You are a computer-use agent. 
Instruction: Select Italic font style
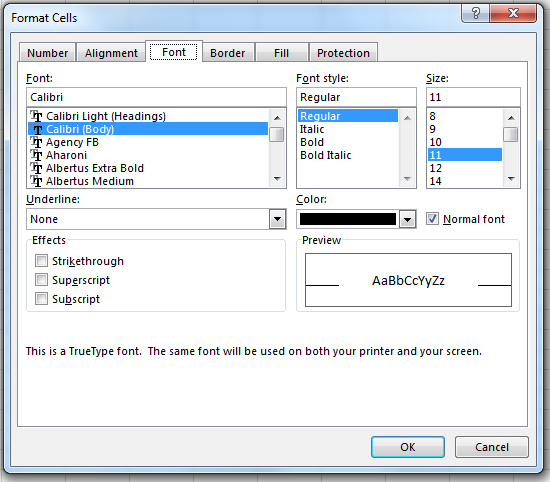click(348, 129)
